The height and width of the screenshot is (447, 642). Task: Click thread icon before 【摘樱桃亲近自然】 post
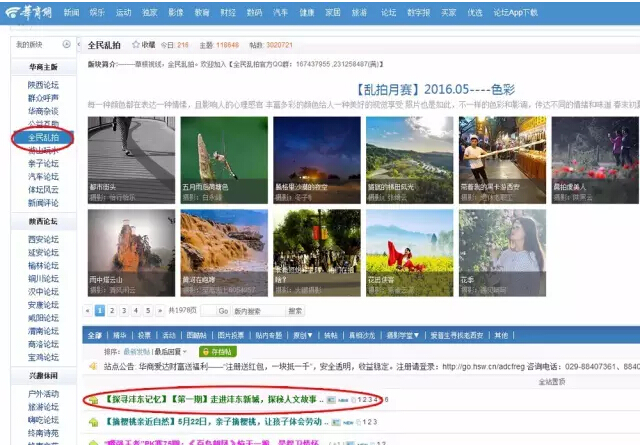coord(94,422)
